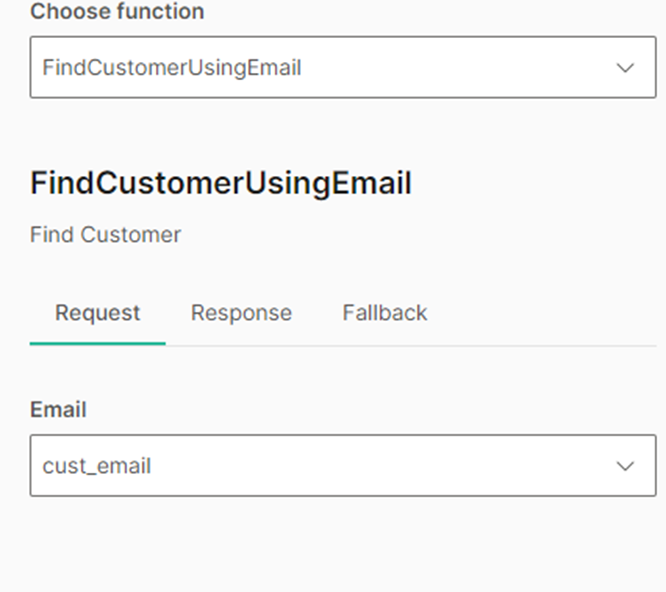This screenshot has height=592, width=666.
Task: Click the cust_email value in Email field
Action: coord(97,466)
